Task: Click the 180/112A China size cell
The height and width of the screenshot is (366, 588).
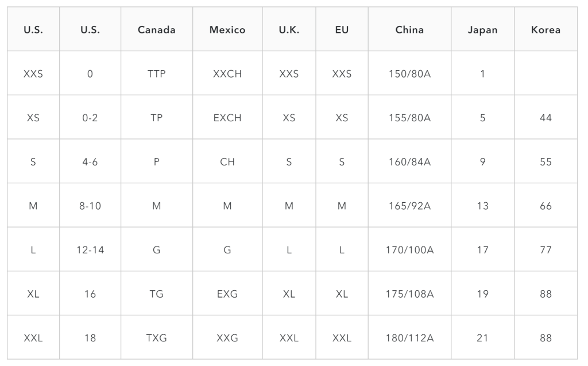Action: 409,338
